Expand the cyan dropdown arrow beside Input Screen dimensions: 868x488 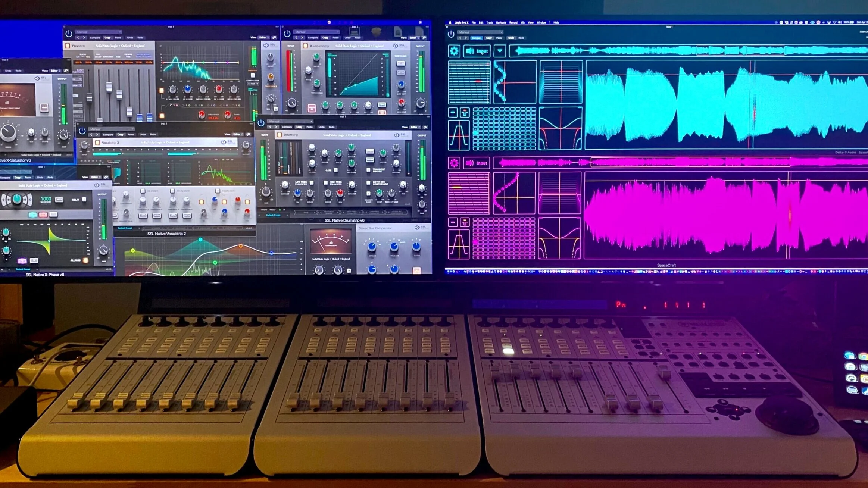pyautogui.click(x=500, y=51)
